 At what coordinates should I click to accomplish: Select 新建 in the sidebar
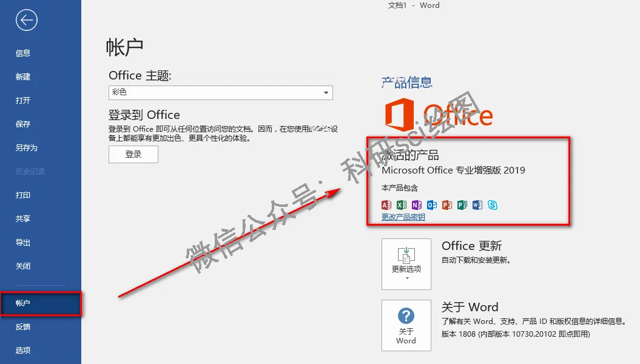[x=23, y=76]
